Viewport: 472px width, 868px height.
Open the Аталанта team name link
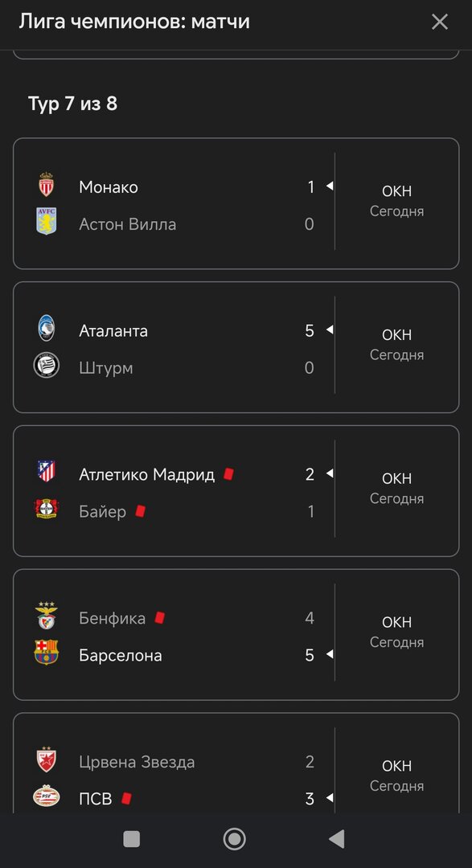[x=113, y=331]
